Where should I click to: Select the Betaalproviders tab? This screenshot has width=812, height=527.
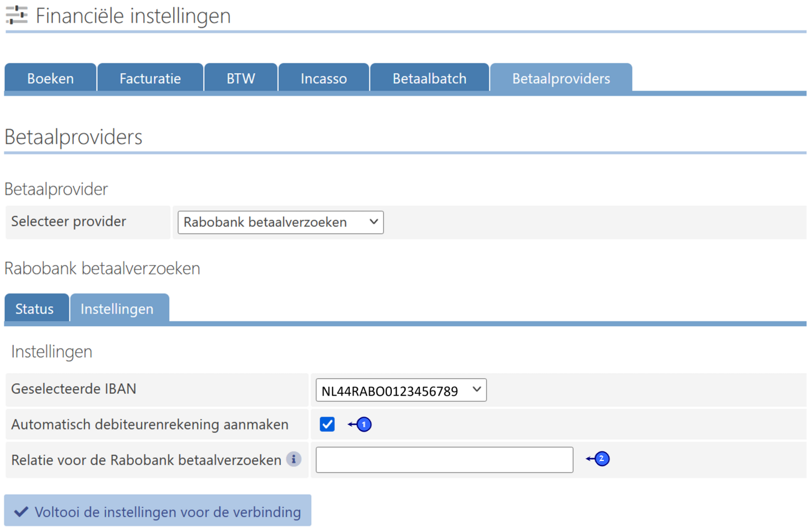tap(561, 78)
